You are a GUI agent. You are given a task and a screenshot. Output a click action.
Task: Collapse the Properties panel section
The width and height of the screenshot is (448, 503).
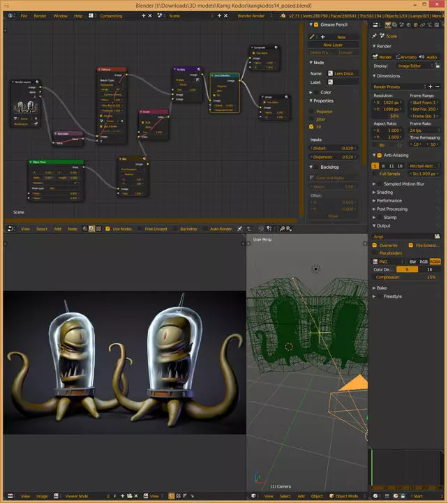tap(311, 100)
